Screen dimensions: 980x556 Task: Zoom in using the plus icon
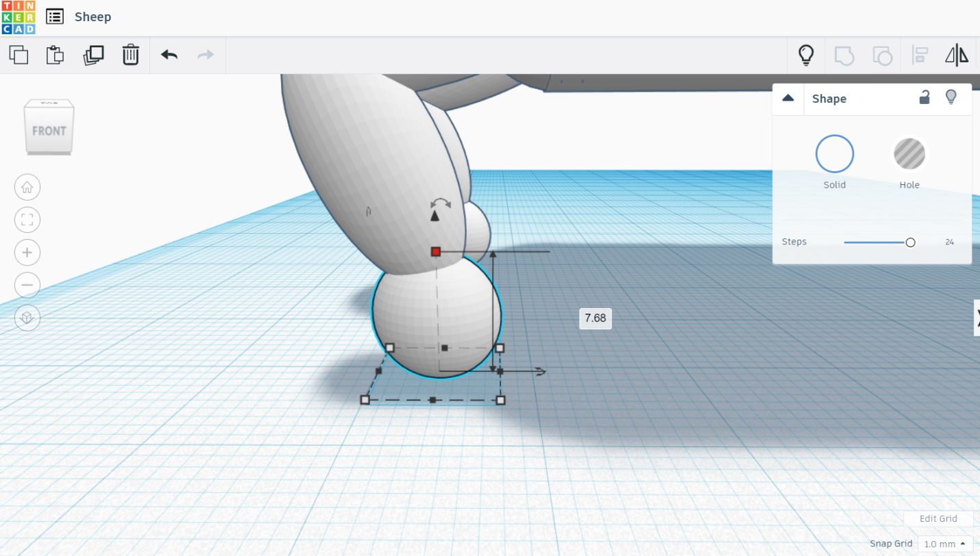27,252
